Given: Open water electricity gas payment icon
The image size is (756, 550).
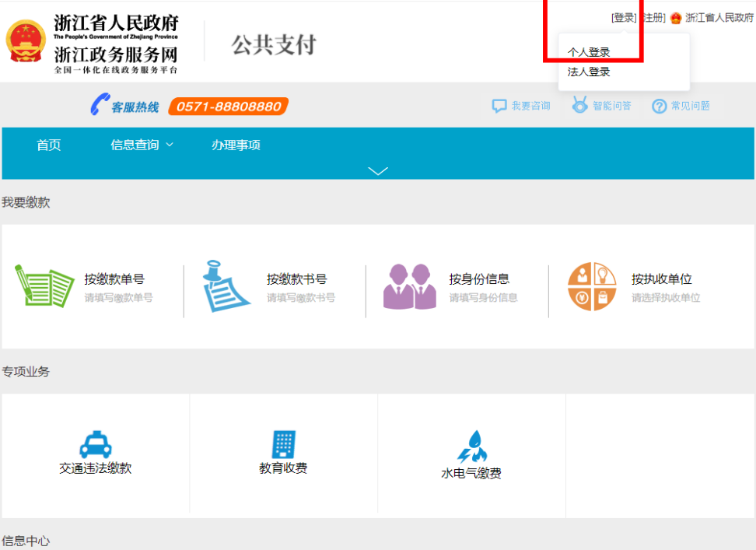Looking at the screenshot, I should 471,447.
